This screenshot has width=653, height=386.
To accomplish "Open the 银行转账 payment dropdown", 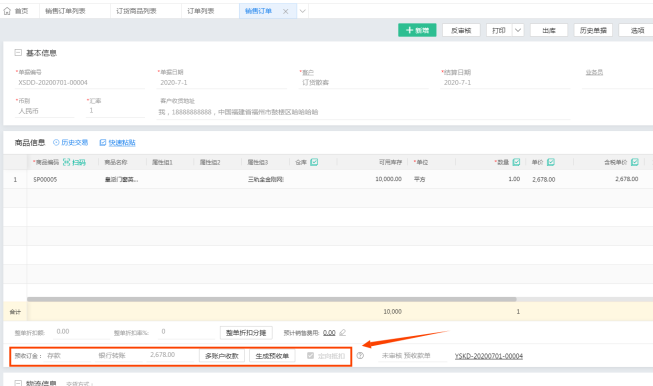I will [x=120, y=356].
